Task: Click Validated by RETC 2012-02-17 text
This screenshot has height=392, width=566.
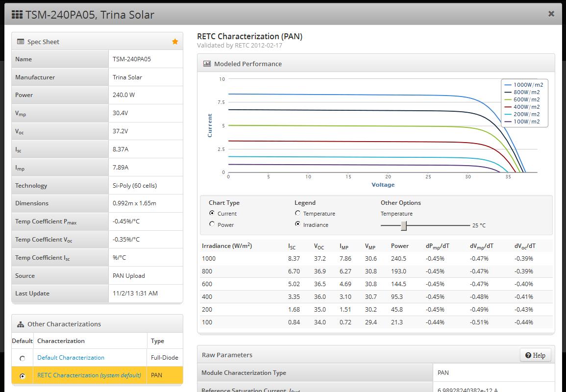Action: tap(239, 46)
